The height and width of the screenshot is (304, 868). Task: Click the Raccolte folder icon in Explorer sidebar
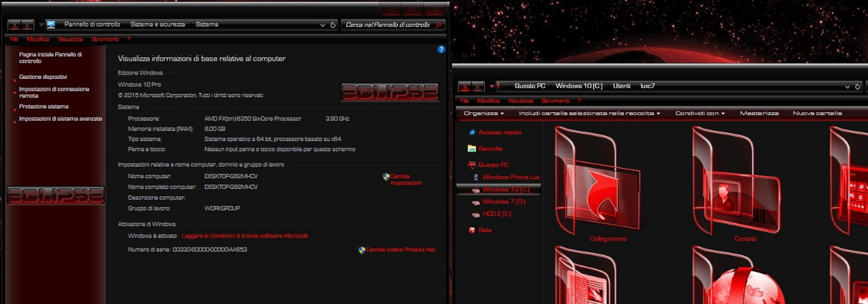(x=472, y=148)
